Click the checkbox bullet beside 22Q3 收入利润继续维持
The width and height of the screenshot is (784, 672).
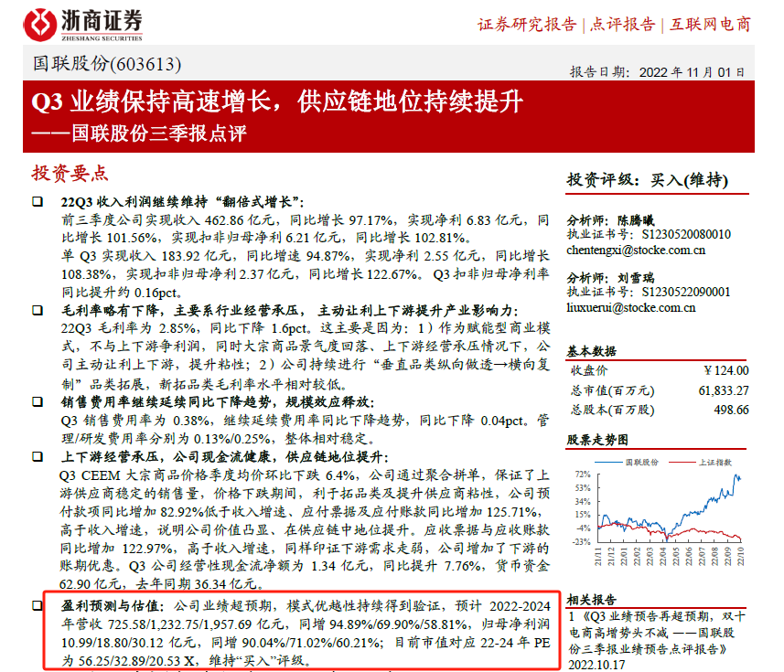[38, 202]
